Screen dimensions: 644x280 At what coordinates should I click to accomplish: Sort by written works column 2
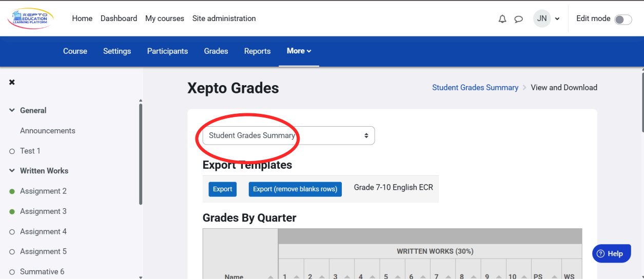[x=322, y=277]
